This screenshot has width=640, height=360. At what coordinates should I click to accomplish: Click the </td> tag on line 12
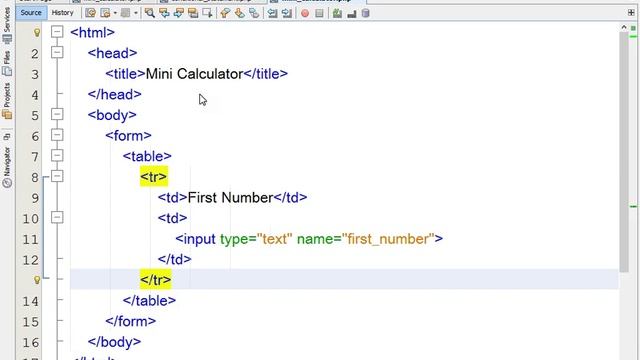tap(175, 259)
